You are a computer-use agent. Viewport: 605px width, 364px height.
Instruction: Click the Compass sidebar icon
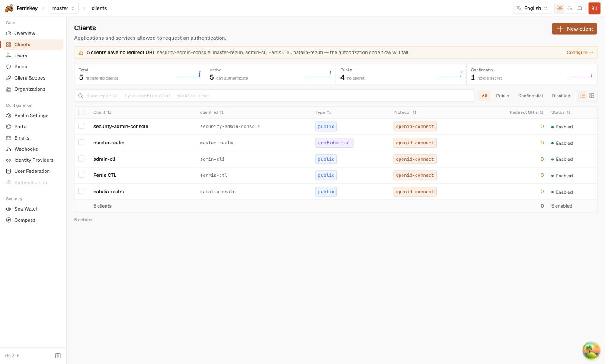pyautogui.click(x=9, y=220)
